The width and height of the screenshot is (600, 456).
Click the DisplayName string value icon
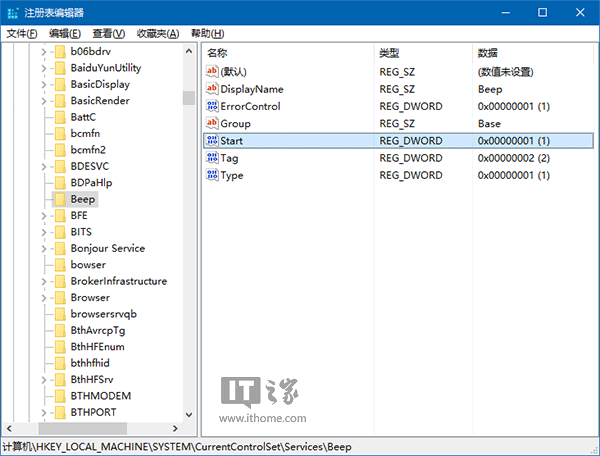(x=212, y=88)
